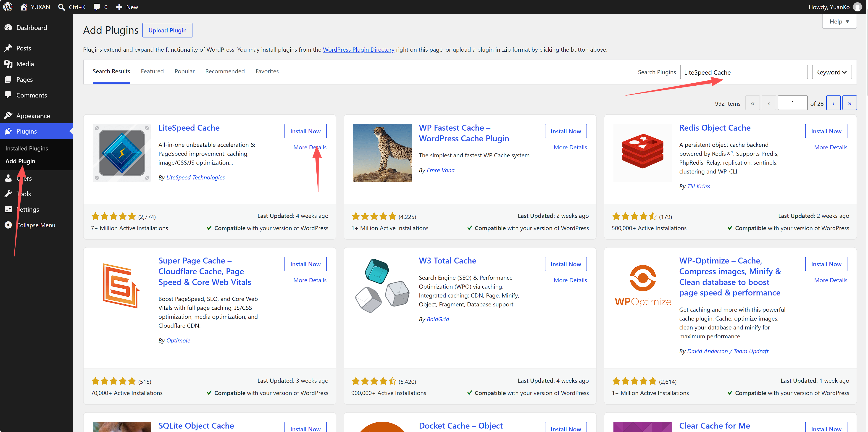Install WP Fastest Cache plugin
Screen dimensions: 868x432
(566, 131)
